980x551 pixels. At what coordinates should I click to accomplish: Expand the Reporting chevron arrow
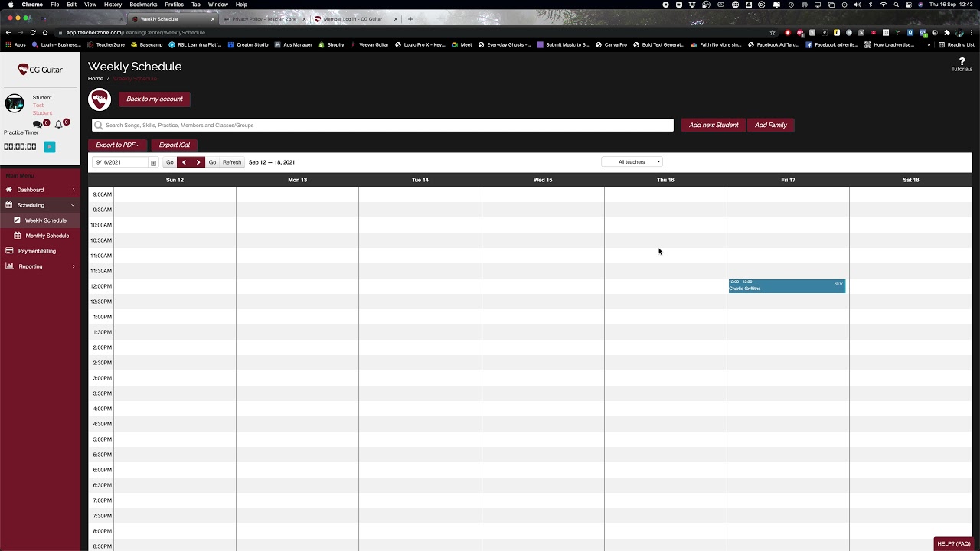coord(73,266)
